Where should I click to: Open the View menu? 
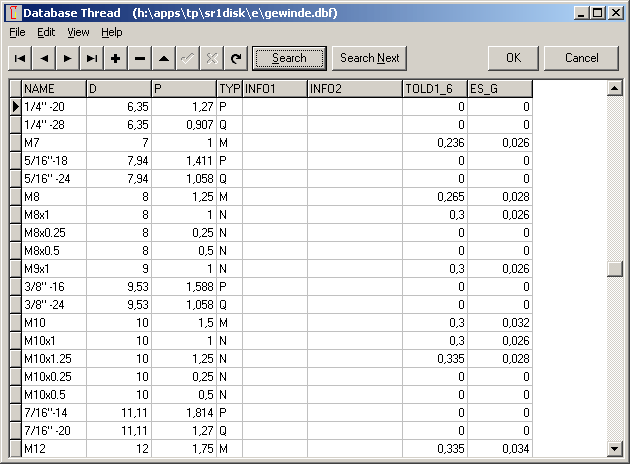point(78,32)
